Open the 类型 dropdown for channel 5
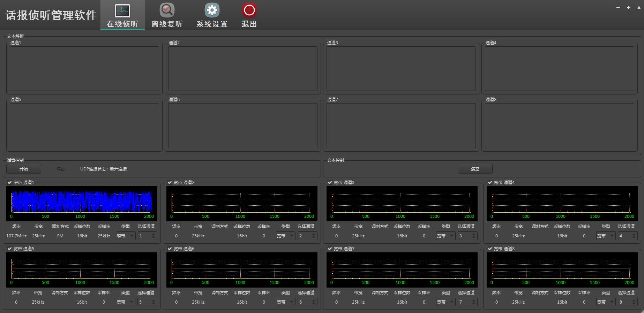This screenshot has height=313, width=644. pyautogui.click(x=126, y=302)
